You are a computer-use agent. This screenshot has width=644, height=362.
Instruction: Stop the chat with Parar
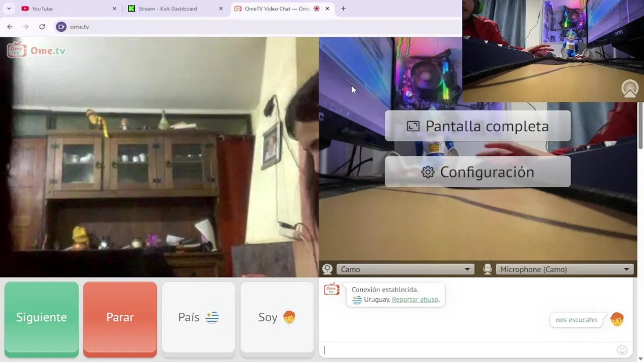click(120, 317)
